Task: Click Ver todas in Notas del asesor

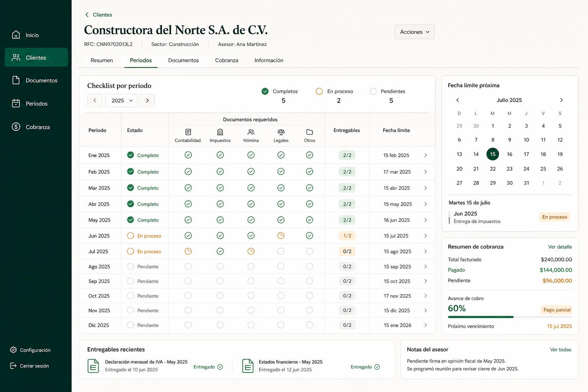Action: coord(560,350)
